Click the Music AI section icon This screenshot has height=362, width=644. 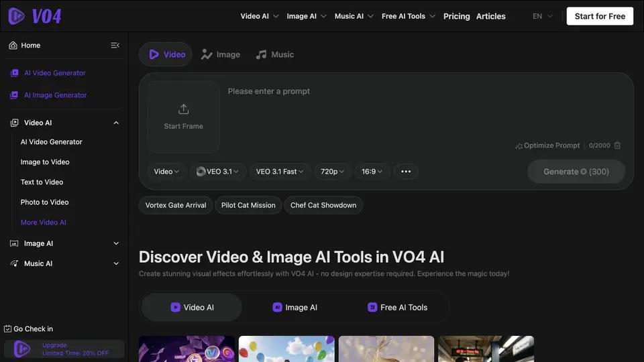(14, 263)
